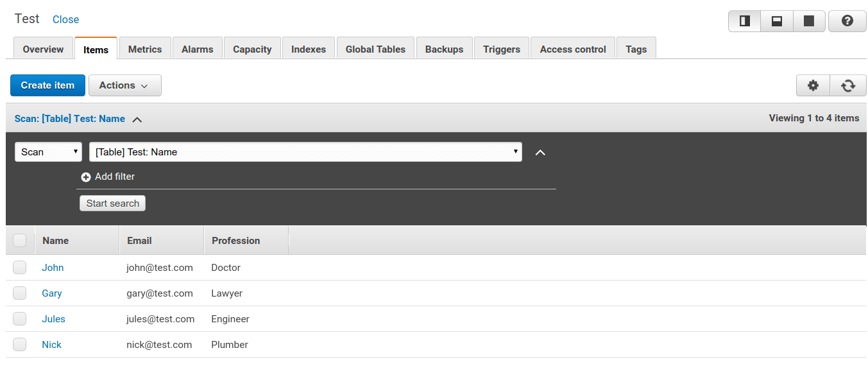The height and width of the screenshot is (382, 868).
Task: Switch to the Global Tables tab
Action: (375, 49)
